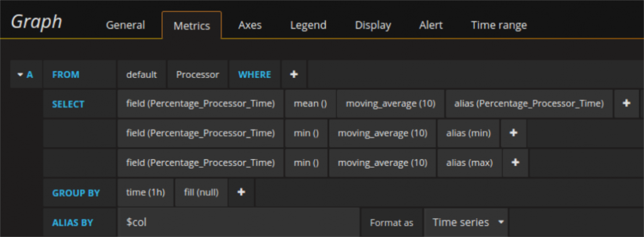Screen dimensions: 644x237
Task: Click the SELECT label
Action: click(x=68, y=104)
